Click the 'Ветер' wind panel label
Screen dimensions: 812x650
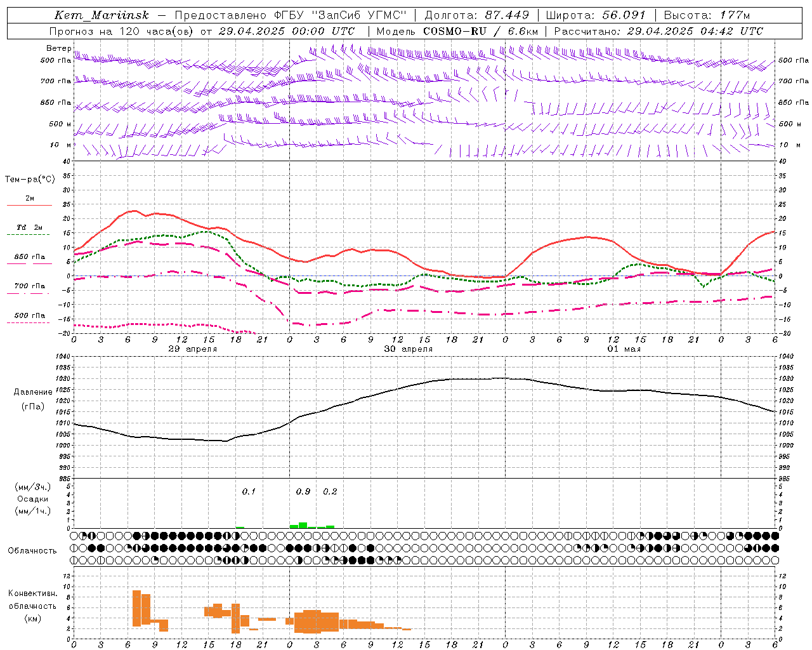point(58,48)
